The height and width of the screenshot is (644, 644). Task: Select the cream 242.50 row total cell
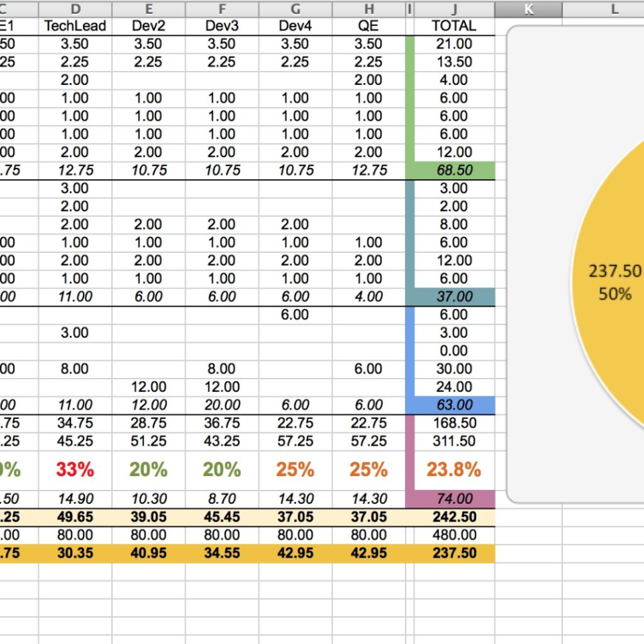455,517
